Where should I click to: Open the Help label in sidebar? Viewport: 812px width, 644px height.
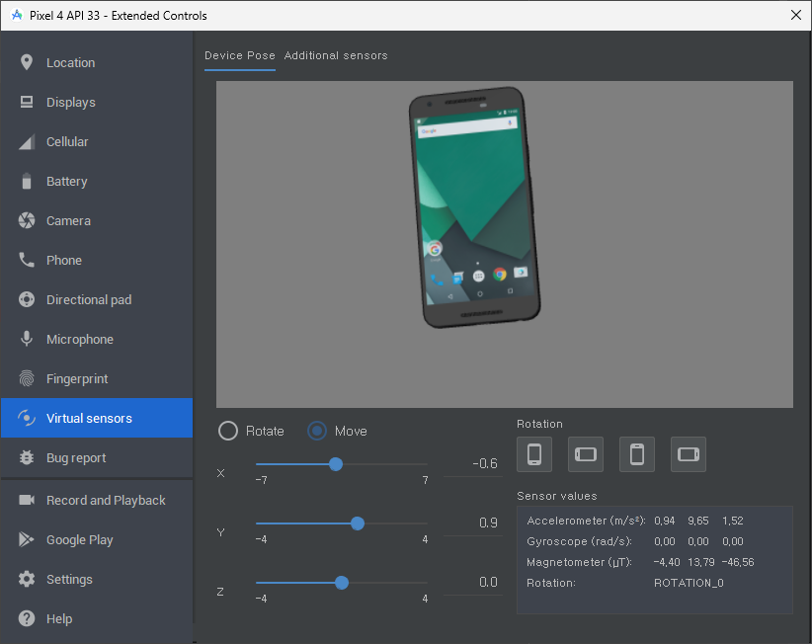[59, 619]
